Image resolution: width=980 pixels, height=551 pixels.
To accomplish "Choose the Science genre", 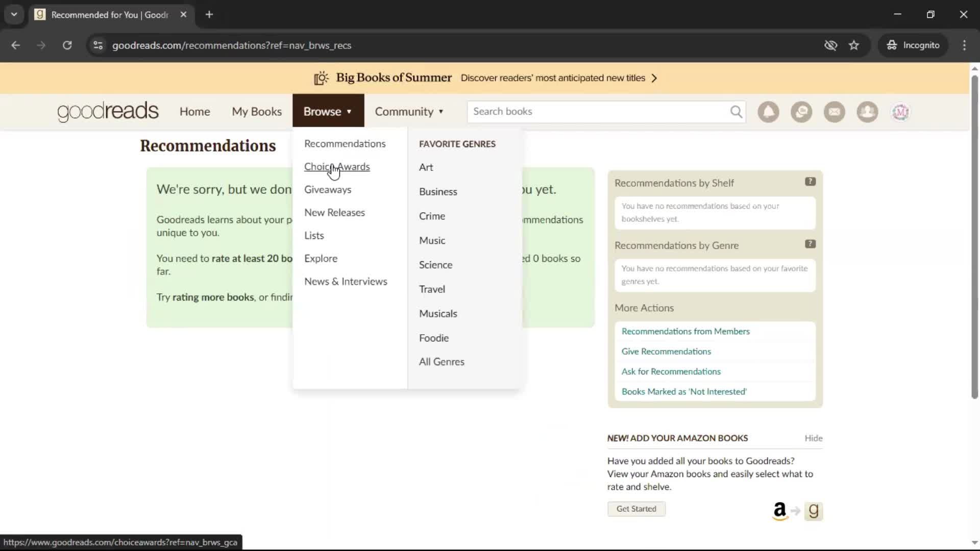I will pos(435,265).
